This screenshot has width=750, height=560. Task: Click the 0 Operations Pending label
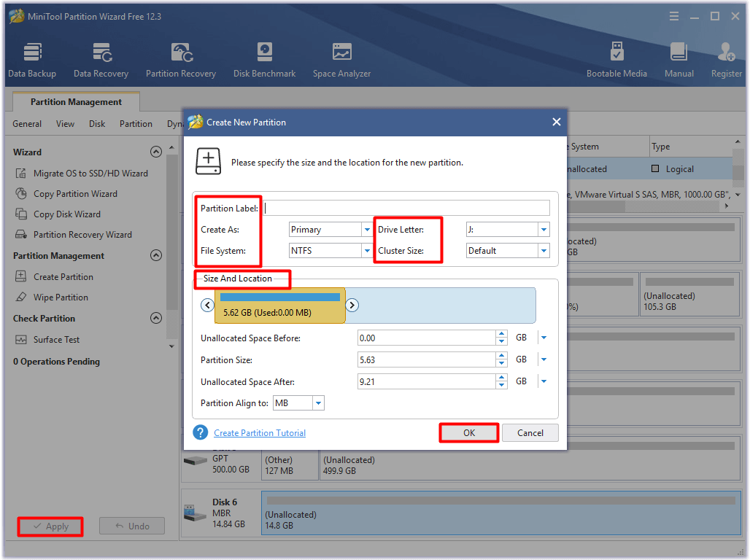56,362
